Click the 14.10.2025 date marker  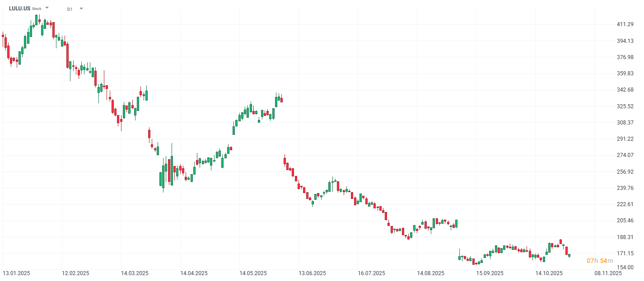tap(549, 273)
